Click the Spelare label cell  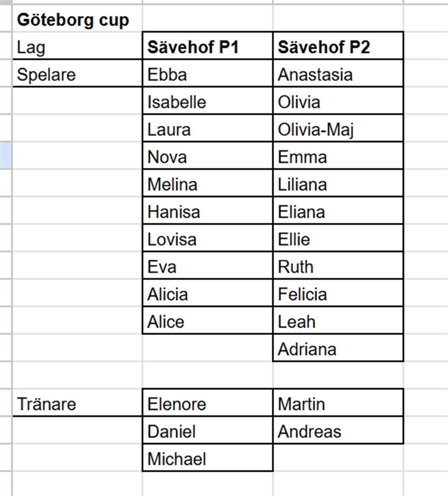pyautogui.click(x=77, y=74)
